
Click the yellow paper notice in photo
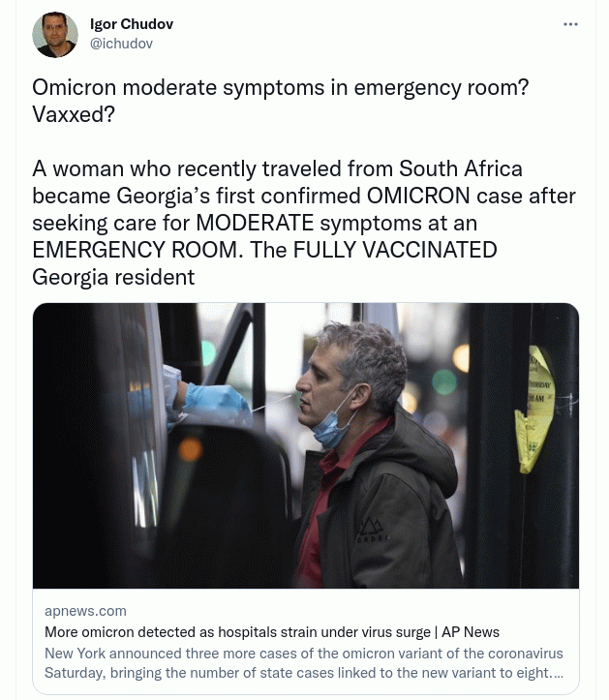point(534,410)
